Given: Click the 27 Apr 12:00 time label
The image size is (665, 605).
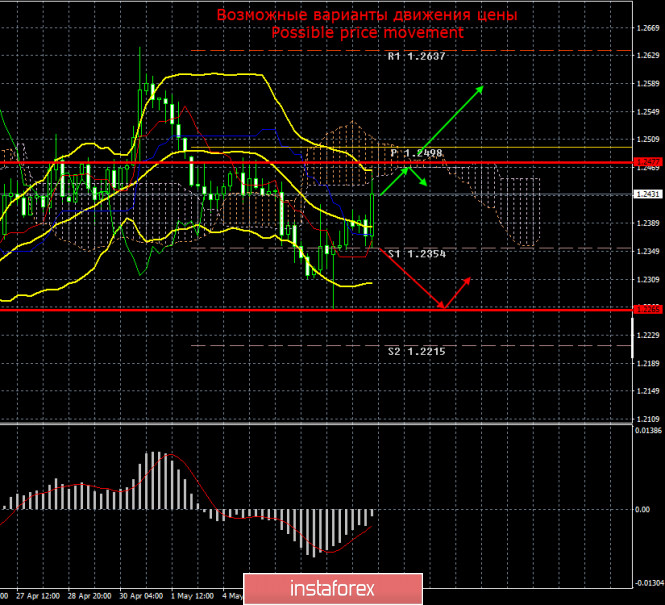Looking at the screenshot, I should 38,596.
